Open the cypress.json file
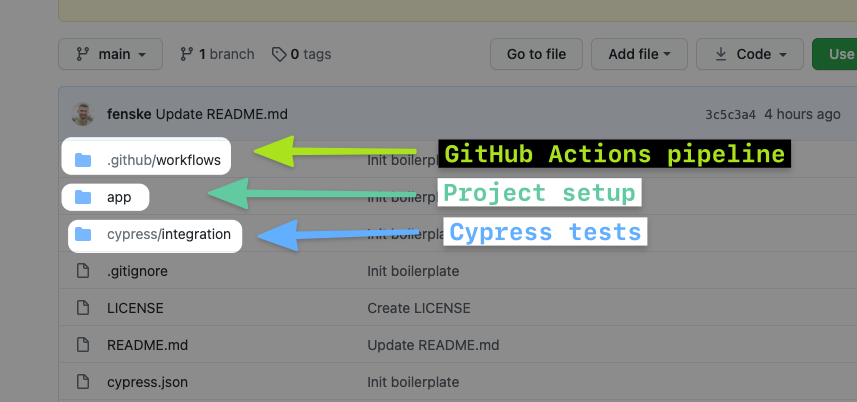The width and height of the screenshot is (857, 402). tap(148, 382)
